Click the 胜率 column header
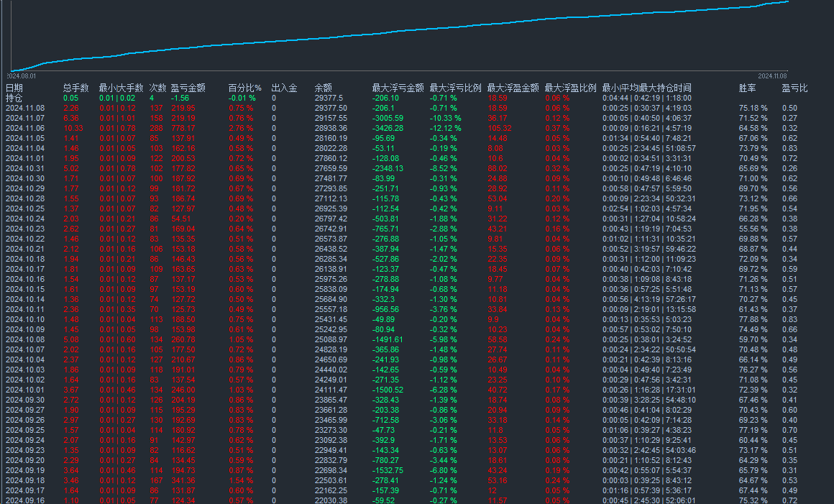The image size is (834, 504). coord(747,88)
